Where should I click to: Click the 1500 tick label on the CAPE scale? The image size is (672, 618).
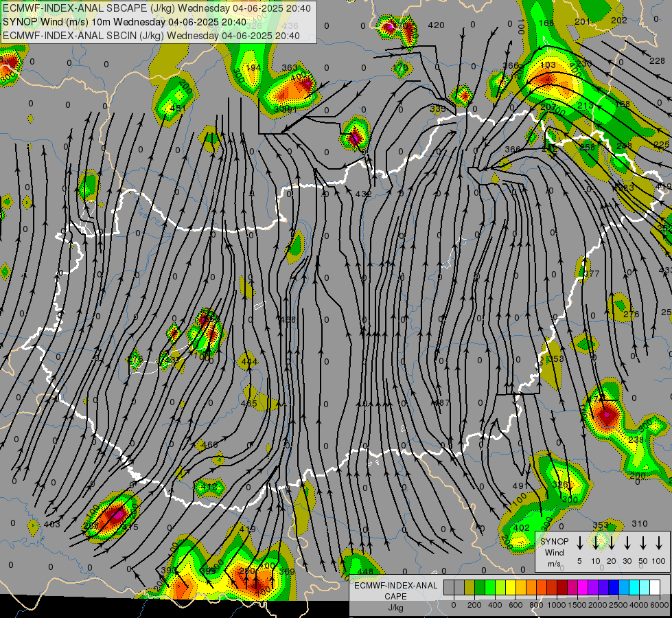(577, 605)
